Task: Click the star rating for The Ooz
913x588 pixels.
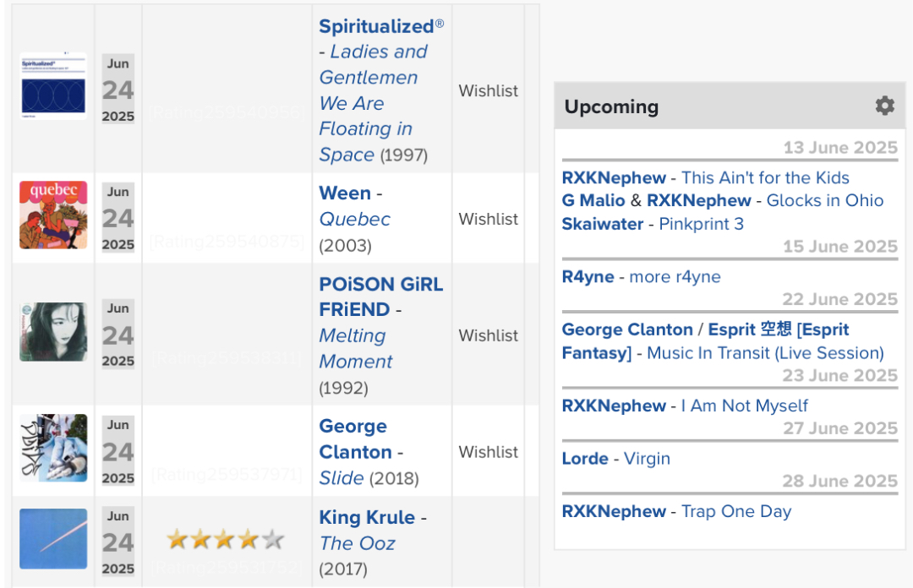Action: [x=226, y=540]
